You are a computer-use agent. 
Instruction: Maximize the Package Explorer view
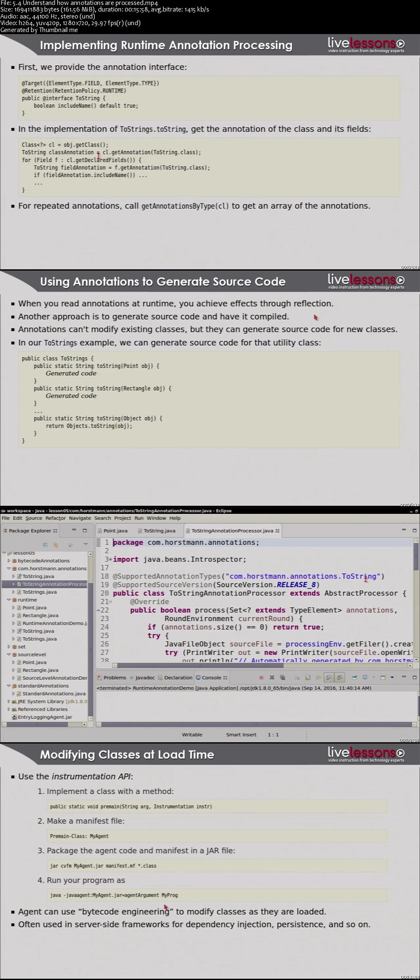[x=84, y=530]
